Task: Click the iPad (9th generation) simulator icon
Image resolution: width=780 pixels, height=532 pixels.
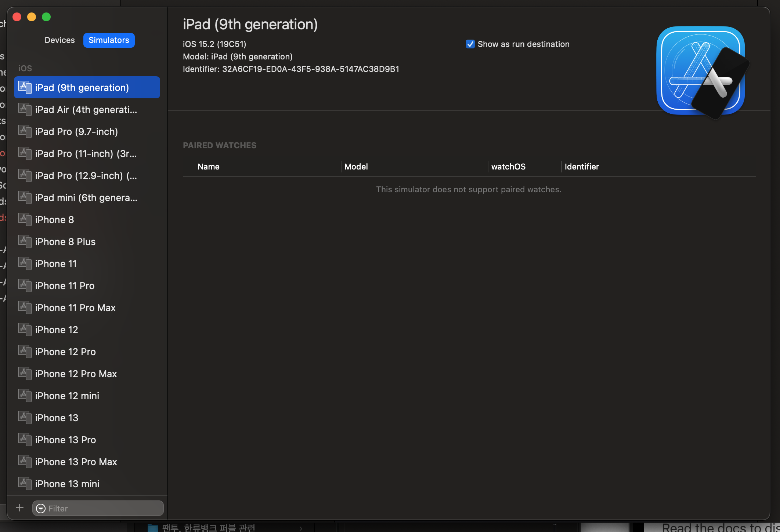Action: (25, 87)
